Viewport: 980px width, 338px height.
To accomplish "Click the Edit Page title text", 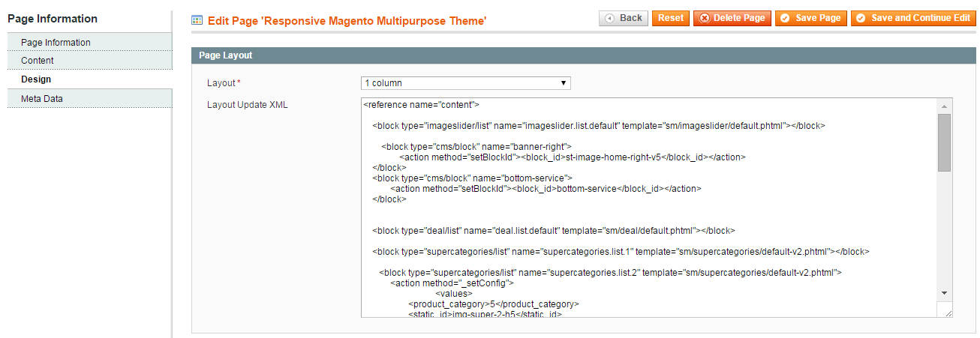I will (x=347, y=21).
